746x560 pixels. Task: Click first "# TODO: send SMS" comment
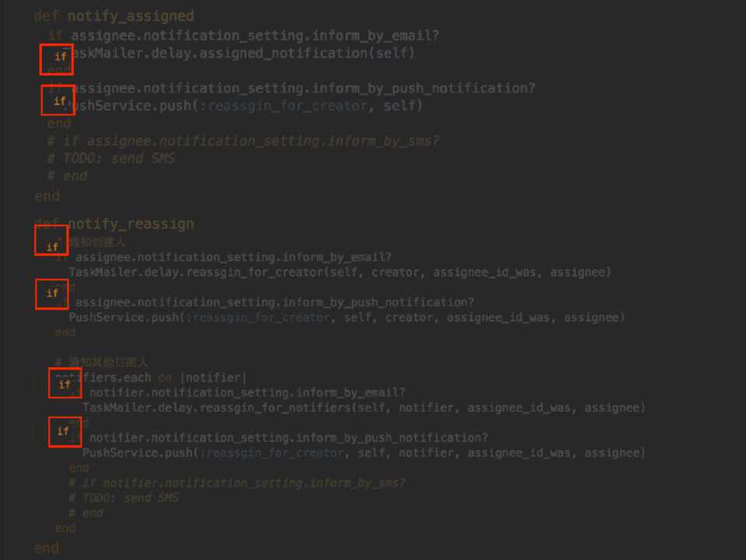pyautogui.click(x=110, y=159)
